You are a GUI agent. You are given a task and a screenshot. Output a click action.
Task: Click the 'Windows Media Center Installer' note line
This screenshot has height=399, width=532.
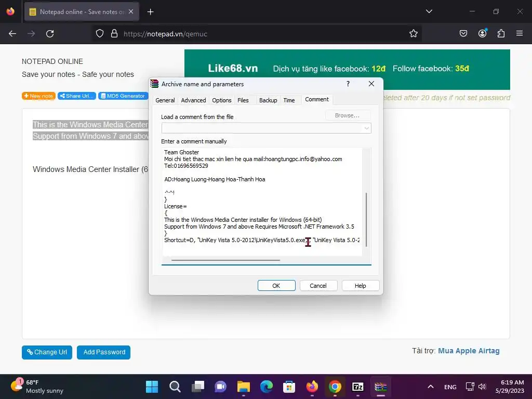[90, 169]
